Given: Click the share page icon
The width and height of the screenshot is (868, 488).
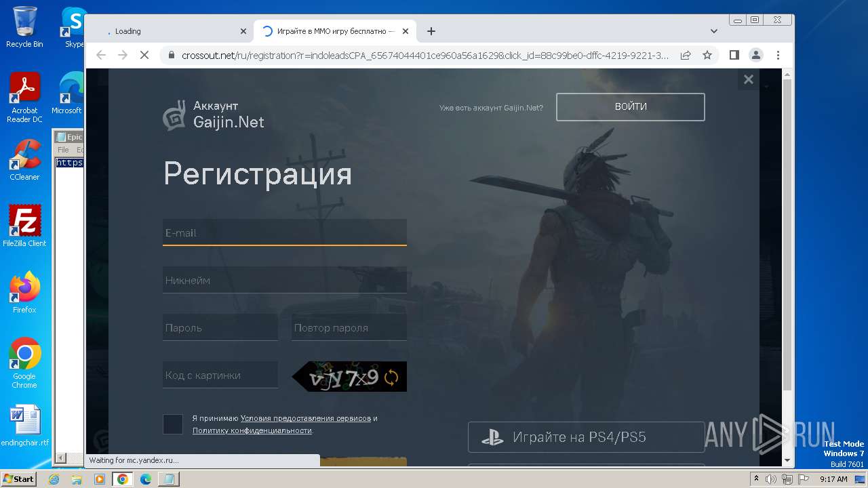Looking at the screenshot, I should pyautogui.click(x=686, y=55).
